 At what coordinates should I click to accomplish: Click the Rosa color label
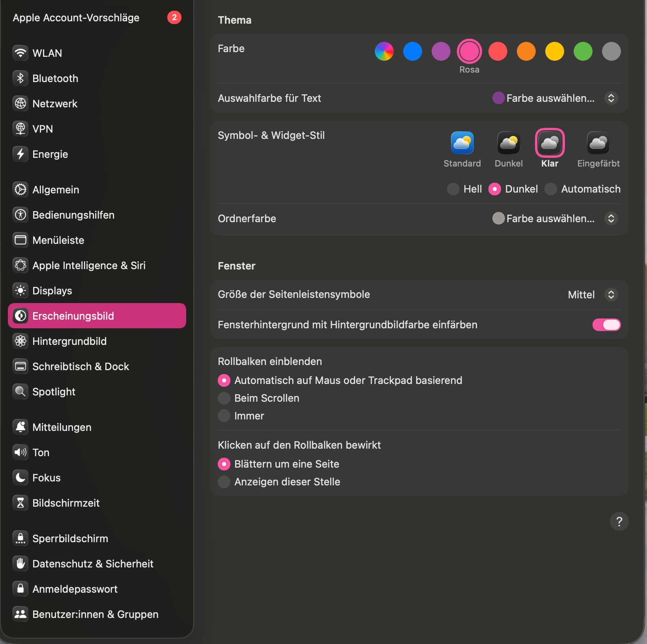(469, 70)
